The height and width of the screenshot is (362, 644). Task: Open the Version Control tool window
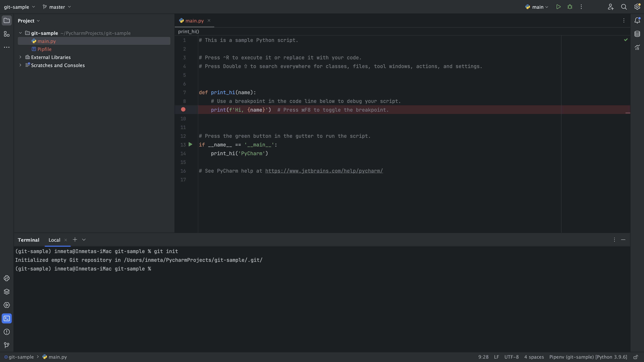[x=7, y=345]
